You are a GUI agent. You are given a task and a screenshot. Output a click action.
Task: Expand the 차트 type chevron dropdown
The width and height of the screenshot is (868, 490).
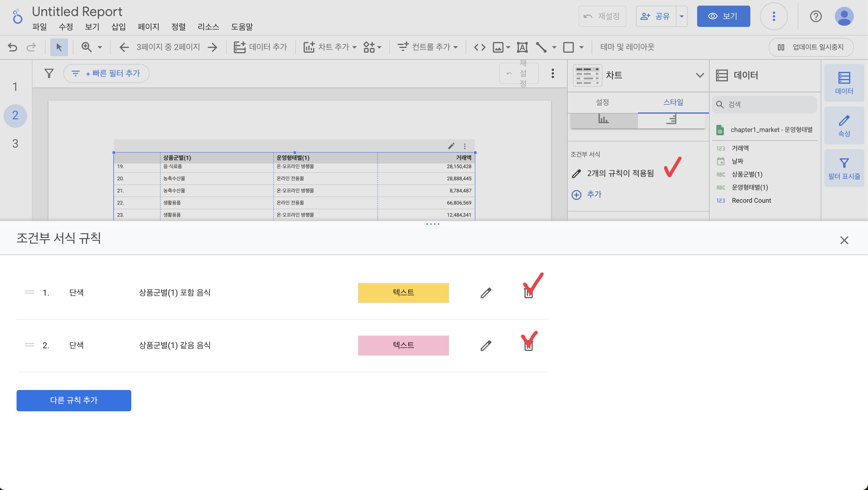pos(700,75)
